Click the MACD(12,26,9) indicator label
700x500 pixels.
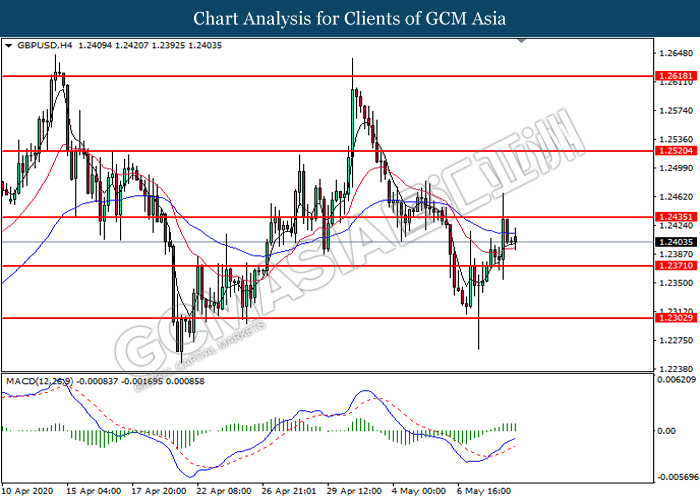39,381
